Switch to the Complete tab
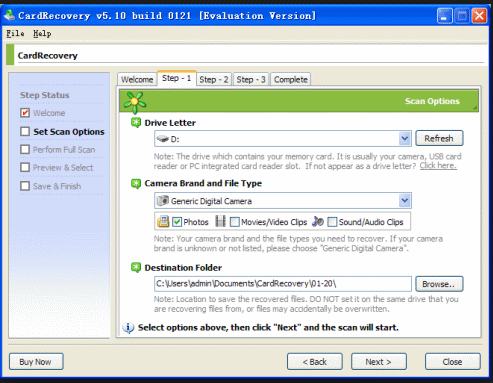Image resolution: width=493 pixels, height=383 pixels. click(x=291, y=79)
